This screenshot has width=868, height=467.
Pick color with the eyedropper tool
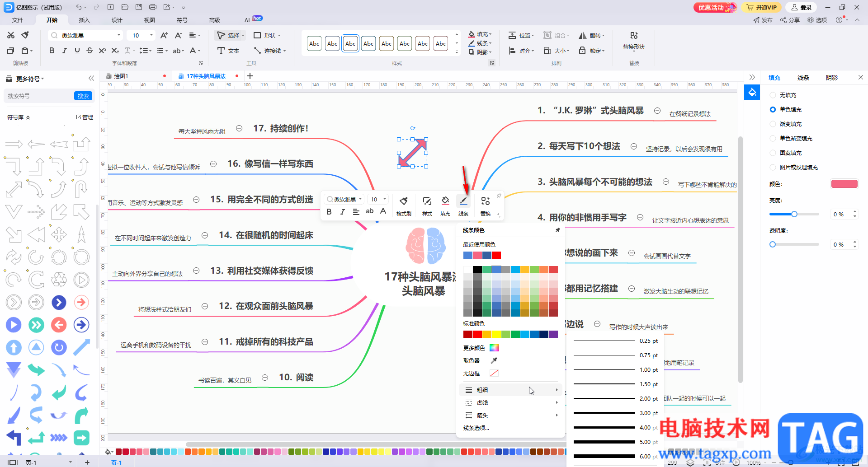click(x=494, y=360)
